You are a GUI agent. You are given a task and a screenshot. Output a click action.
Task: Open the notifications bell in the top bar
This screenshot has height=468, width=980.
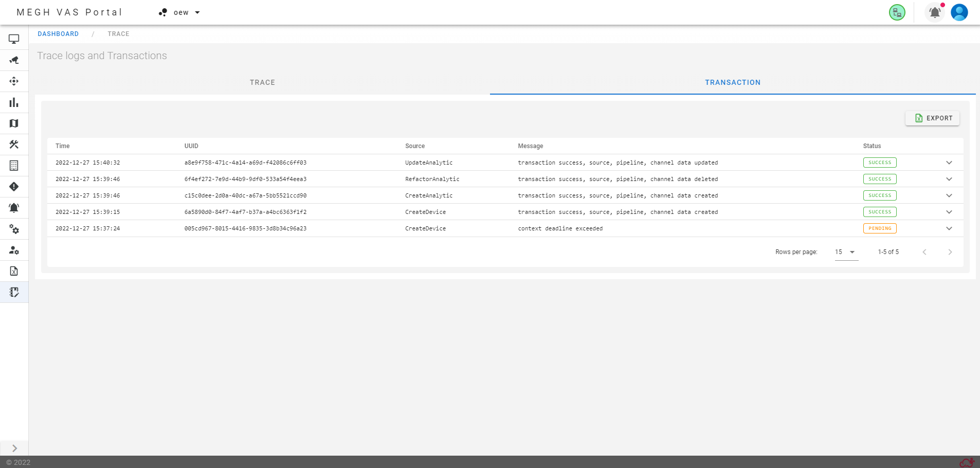coord(934,12)
